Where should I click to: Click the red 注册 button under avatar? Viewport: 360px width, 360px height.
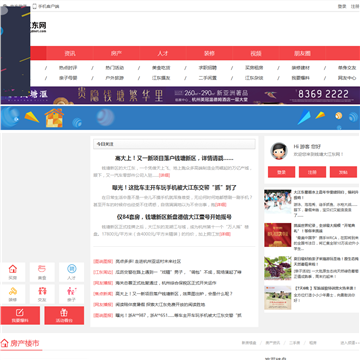click(312, 172)
